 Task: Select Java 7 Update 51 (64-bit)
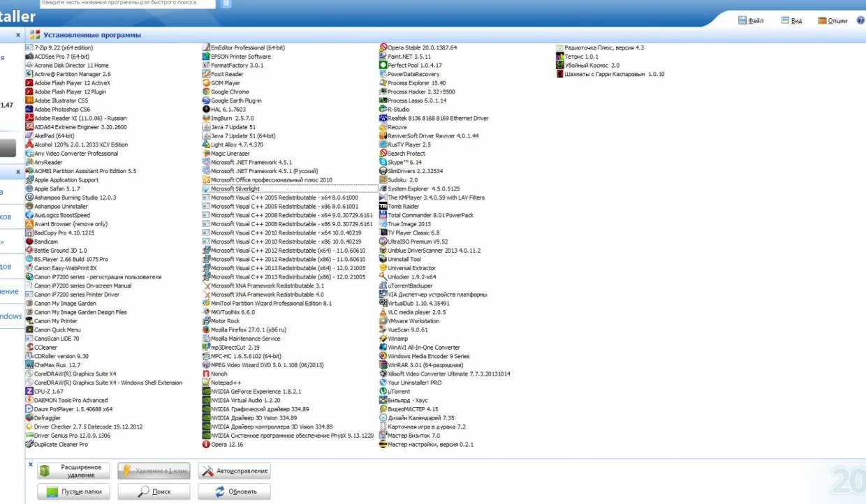tap(238, 136)
